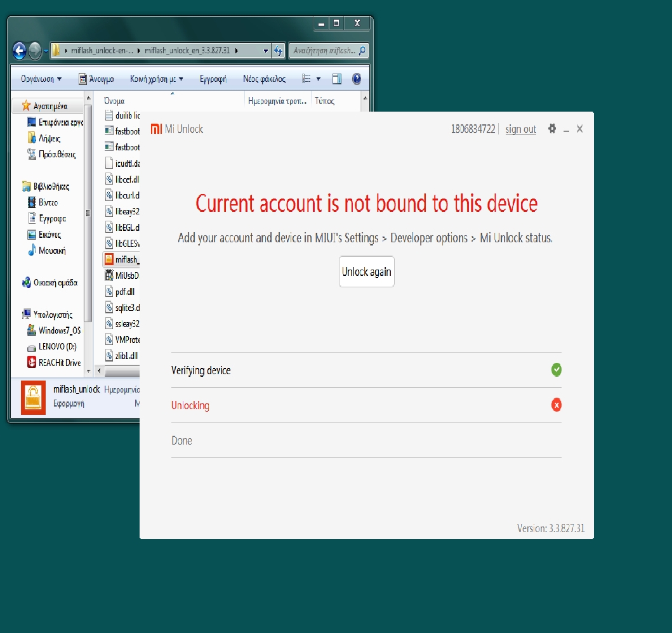Open recent locations dropdown in Explorer
This screenshot has height=633, width=672.
point(46,51)
